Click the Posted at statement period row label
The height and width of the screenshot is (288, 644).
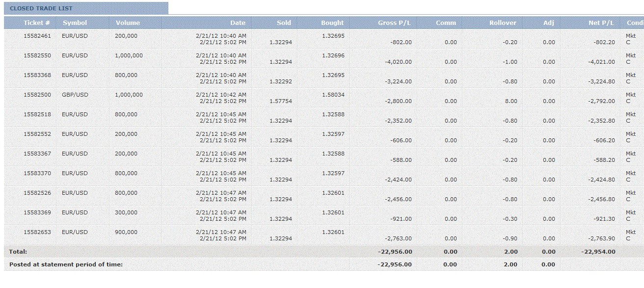pos(66,264)
